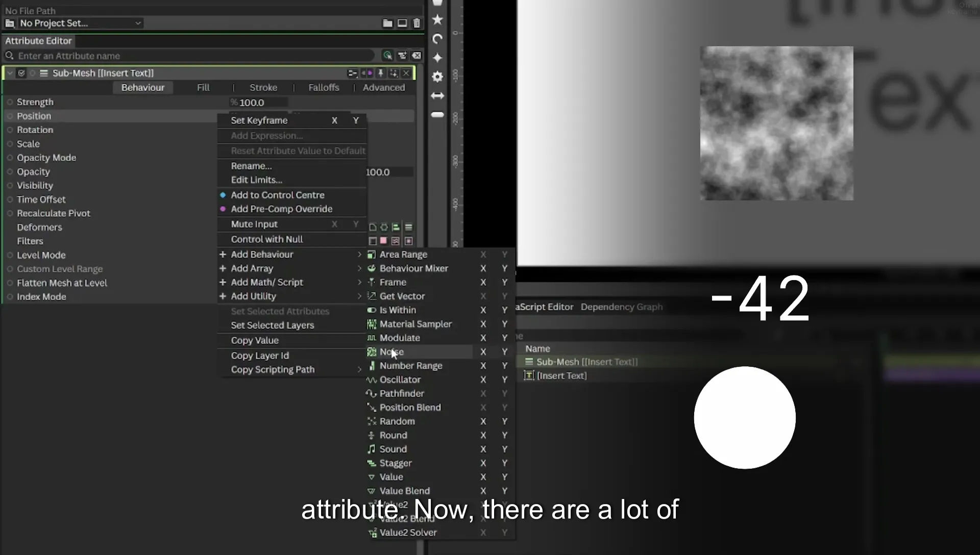This screenshot has width=980, height=555.
Task: Click the magnifier icon in attribute search field
Action: pos(9,56)
